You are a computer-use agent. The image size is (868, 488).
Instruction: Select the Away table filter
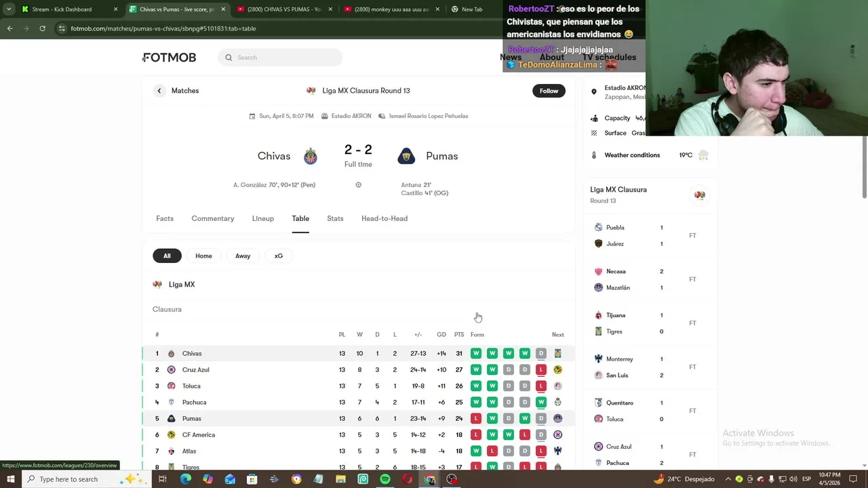(243, 256)
